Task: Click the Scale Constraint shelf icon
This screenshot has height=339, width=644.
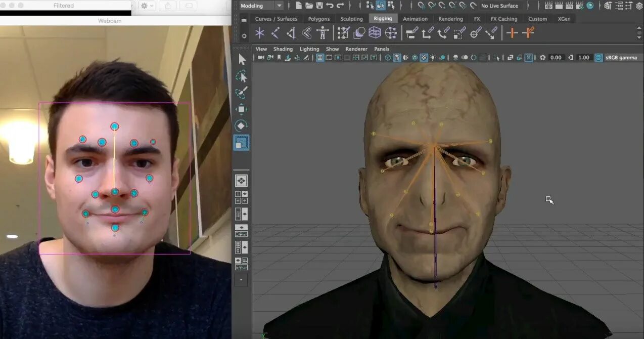Action: [459, 33]
